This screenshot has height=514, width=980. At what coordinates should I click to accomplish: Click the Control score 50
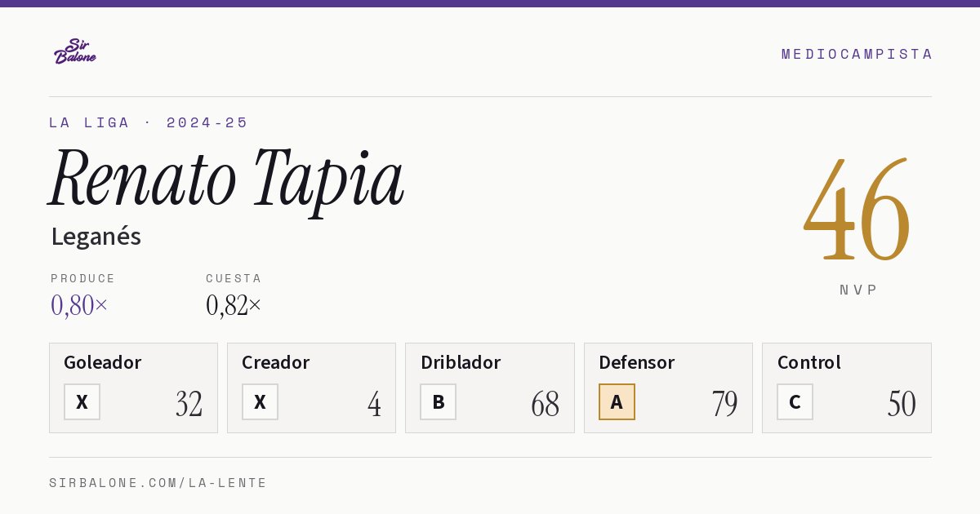(902, 404)
